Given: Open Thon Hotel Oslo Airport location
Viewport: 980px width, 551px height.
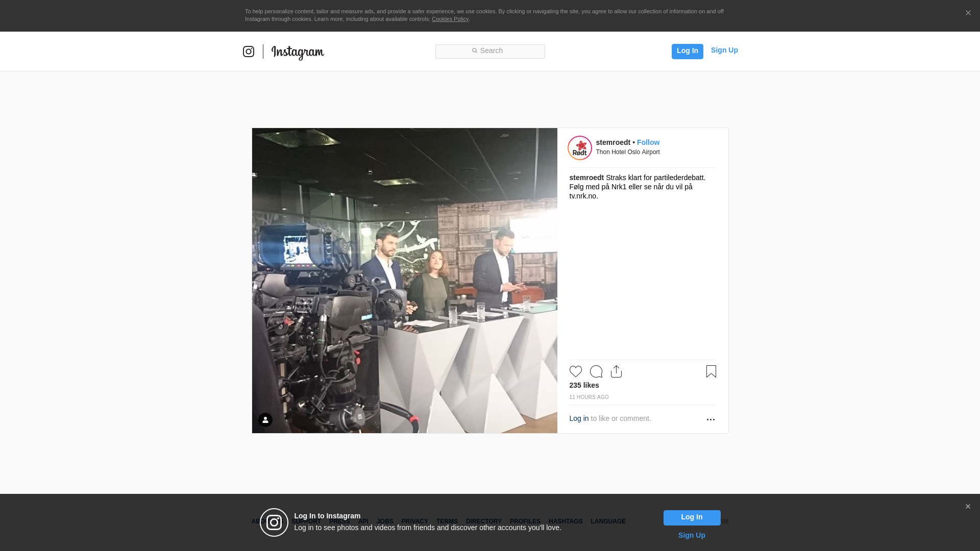Looking at the screenshot, I should (x=627, y=152).
